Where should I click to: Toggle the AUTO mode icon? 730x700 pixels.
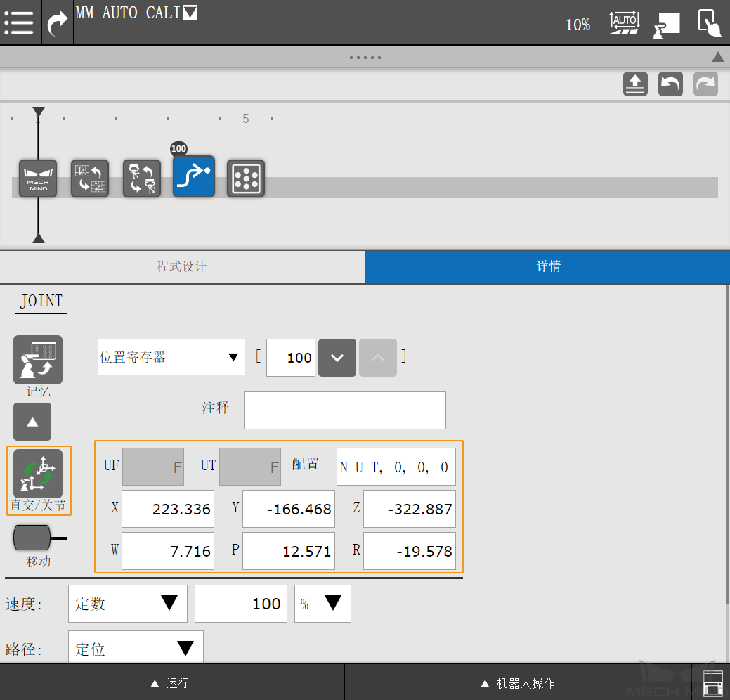click(625, 22)
